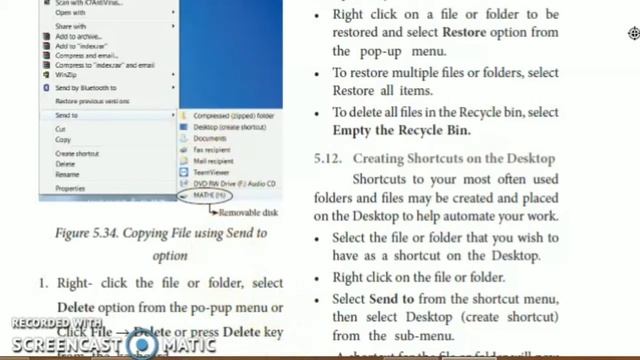Screen dimensions: 640x360
Task: Click the bold "Empty the Recycle Bin." text
Action: (x=402, y=130)
